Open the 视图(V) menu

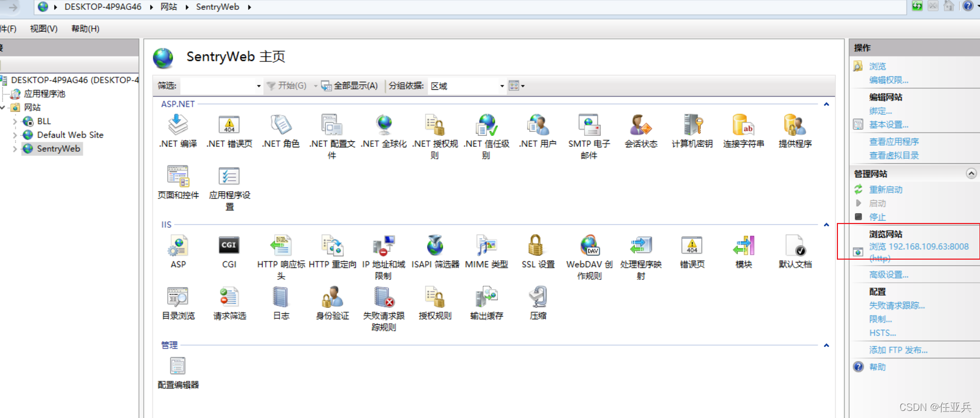(44, 28)
